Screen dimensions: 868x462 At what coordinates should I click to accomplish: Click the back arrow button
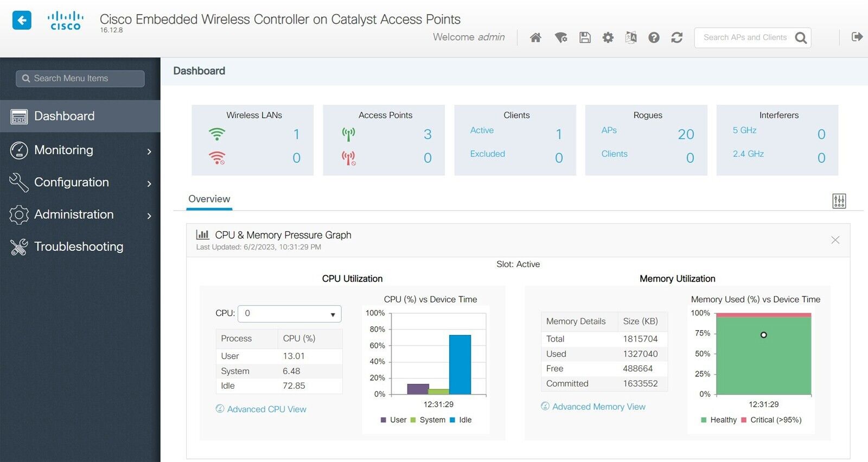click(x=22, y=21)
